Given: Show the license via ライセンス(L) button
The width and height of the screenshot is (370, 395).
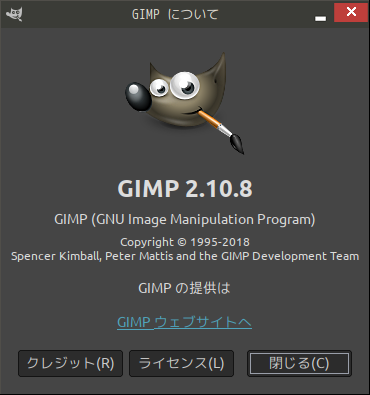Looking at the screenshot, I should click(x=181, y=363).
